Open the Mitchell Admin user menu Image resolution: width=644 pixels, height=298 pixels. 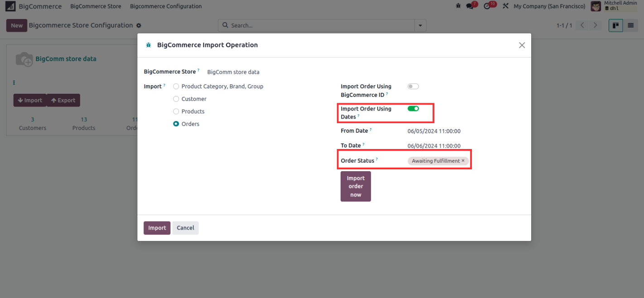coord(614,6)
